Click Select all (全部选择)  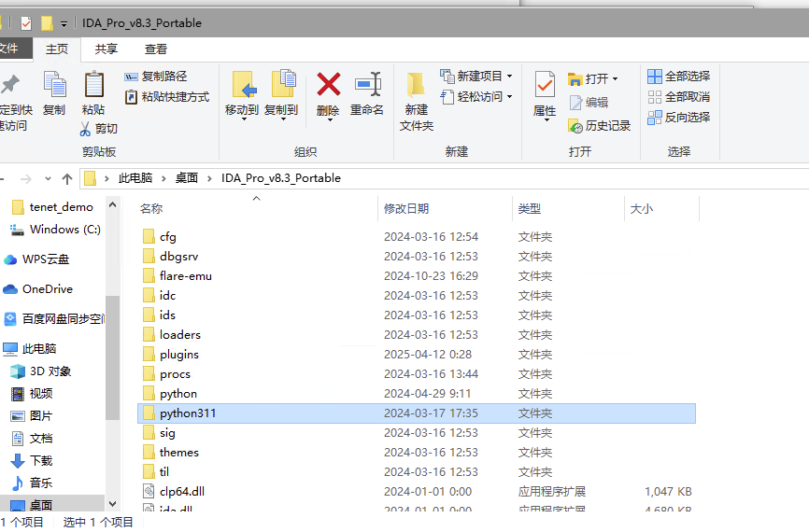coord(678,77)
